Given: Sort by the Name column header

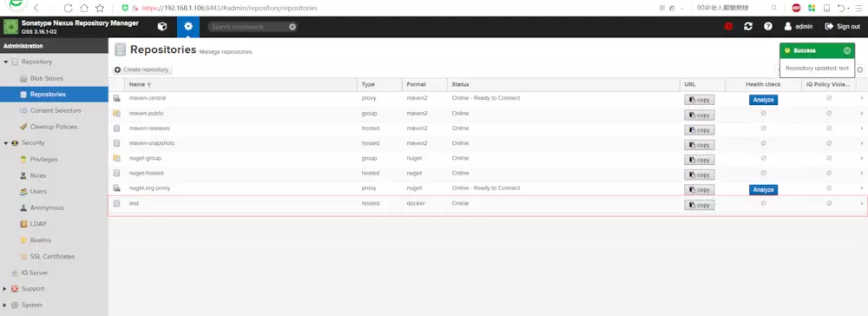Looking at the screenshot, I should point(240,85).
